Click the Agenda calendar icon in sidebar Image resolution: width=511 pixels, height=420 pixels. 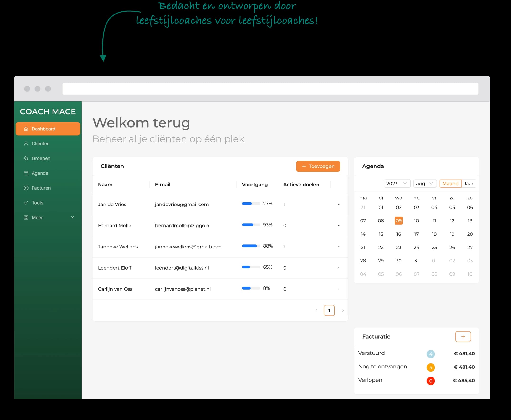tap(26, 173)
